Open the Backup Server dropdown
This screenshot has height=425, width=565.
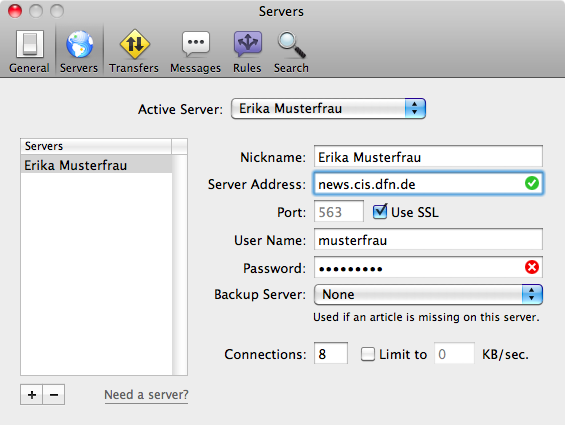(428, 295)
